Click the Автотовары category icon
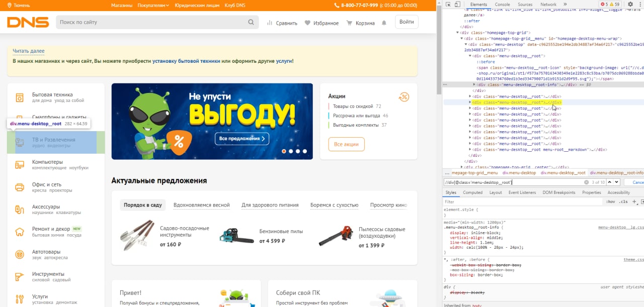This screenshot has width=644, height=307. [x=20, y=254]
